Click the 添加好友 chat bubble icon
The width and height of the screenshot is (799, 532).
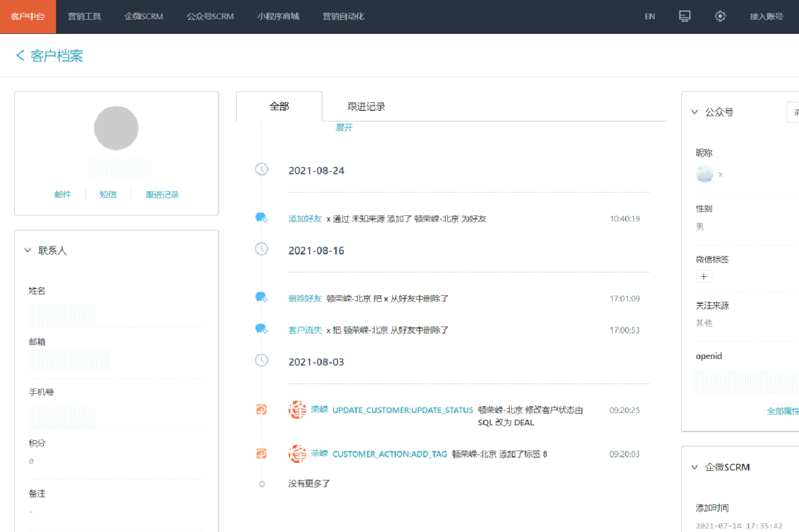[262, 218]
